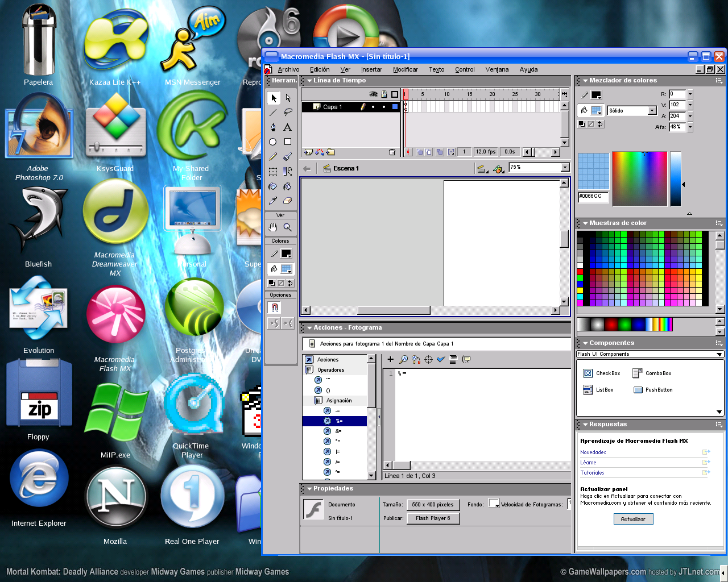Screen dimensions: 728x582
Task: Select the Hand tool
Action: pos(274,227)
